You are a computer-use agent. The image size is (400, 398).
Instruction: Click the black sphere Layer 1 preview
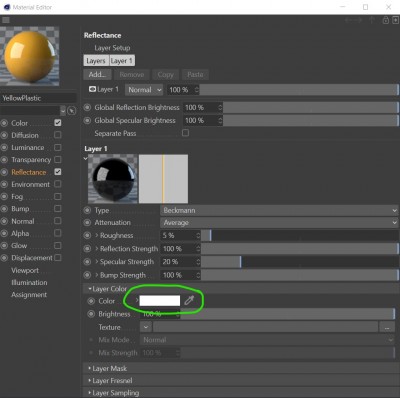point(113,179)
